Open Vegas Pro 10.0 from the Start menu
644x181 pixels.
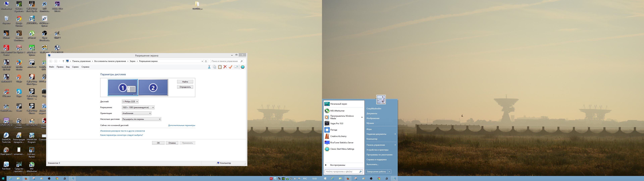[336, 124]
